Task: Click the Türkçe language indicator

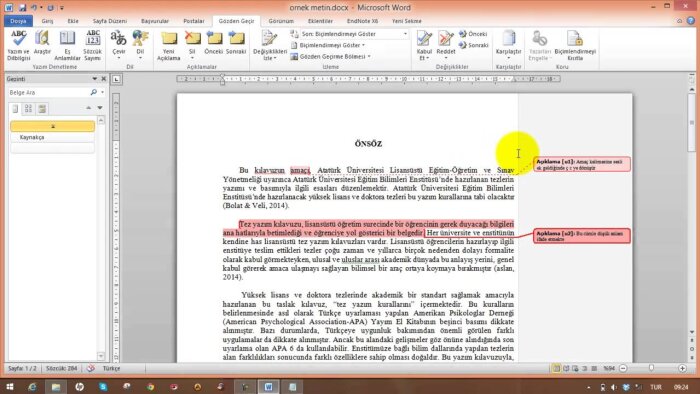Action: (x=112, y=369)
